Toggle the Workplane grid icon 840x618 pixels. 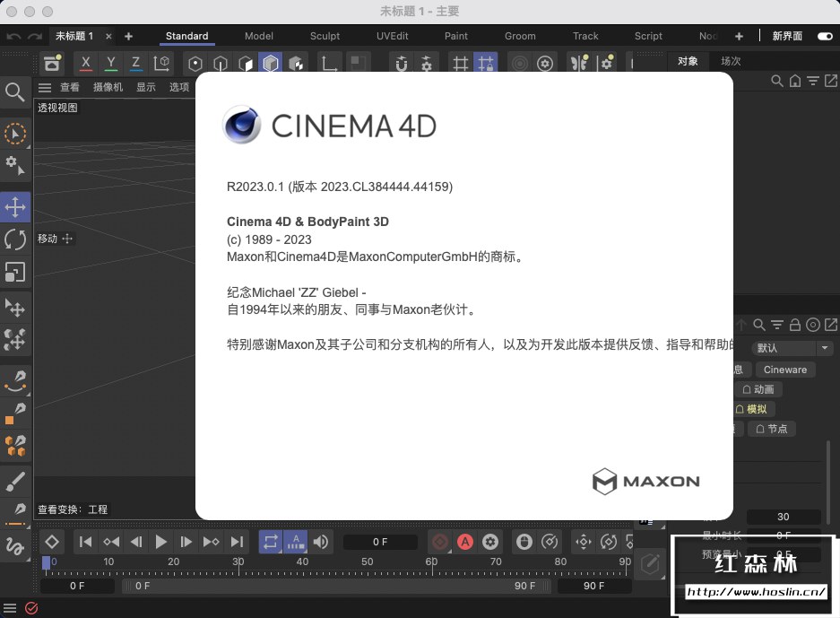point(460,64)
